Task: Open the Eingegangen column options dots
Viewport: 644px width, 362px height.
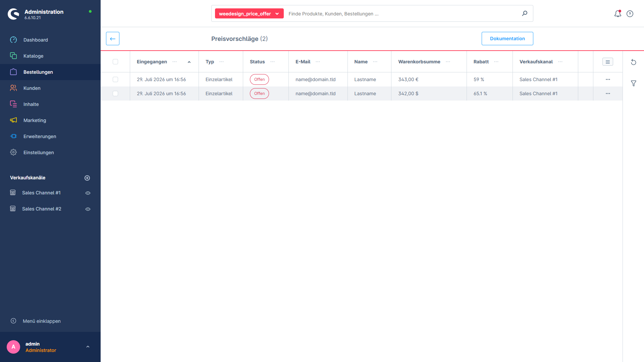Action: point(174,62)
